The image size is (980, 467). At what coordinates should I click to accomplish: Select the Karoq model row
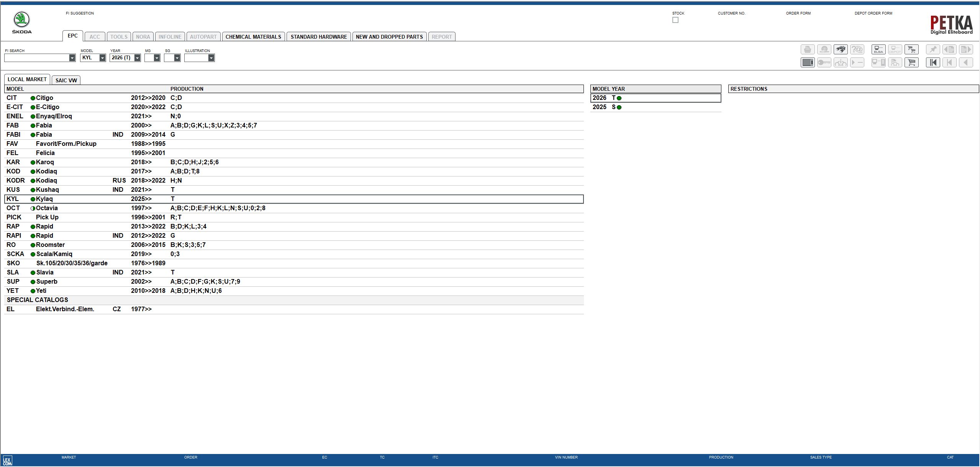point(294,162)
